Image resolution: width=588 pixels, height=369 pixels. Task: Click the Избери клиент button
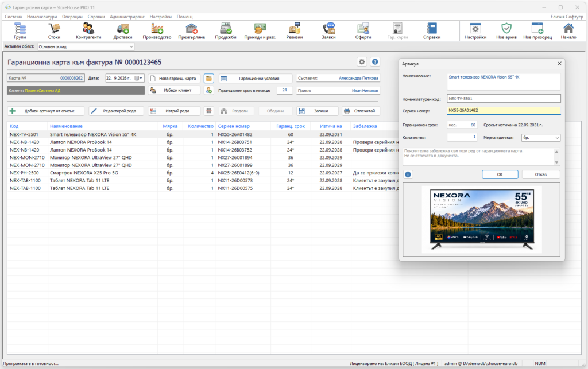tap(174, 90)
